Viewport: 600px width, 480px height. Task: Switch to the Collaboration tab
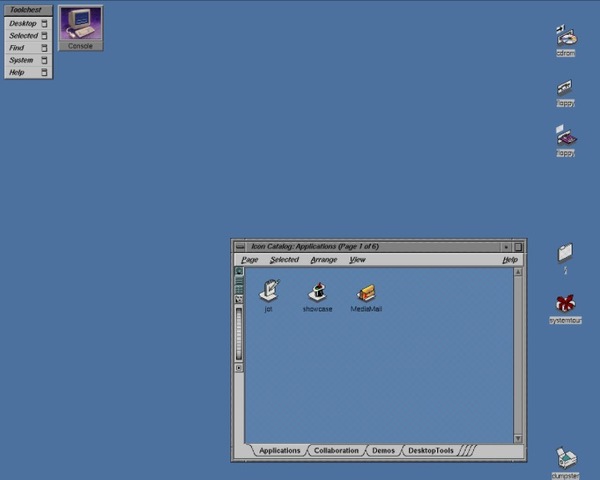(x=336, y=451)
